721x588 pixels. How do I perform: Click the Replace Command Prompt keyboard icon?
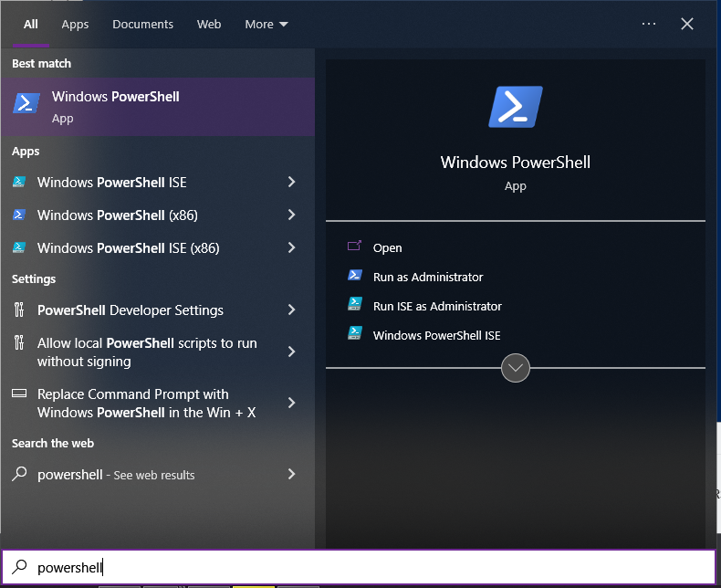19,394
